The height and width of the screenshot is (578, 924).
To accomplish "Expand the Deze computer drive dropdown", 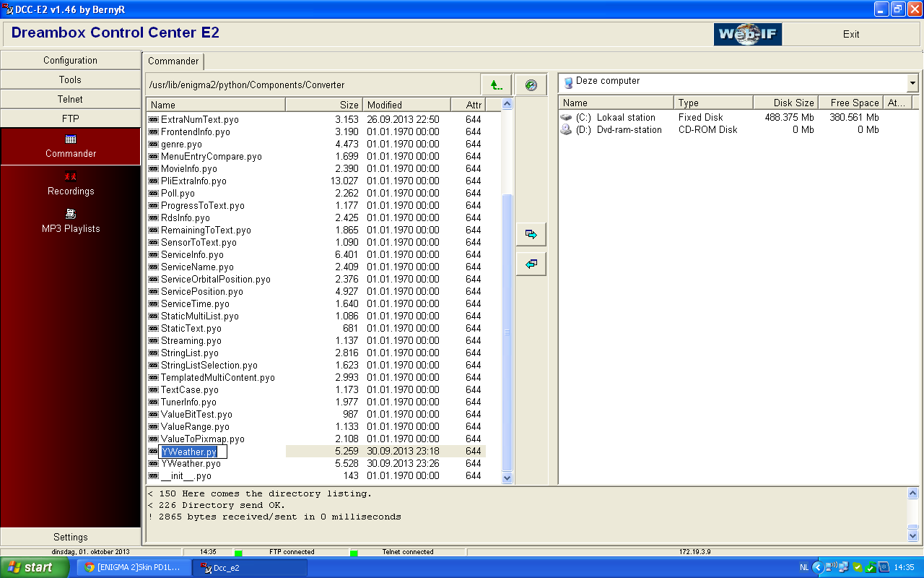I will [x=912, y=83].
